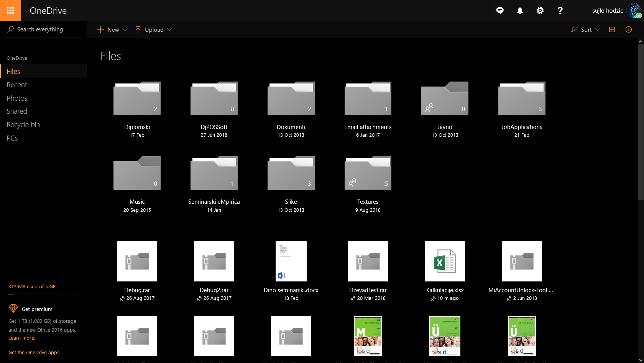This screenshot has height=363, width=644.
Task: Open the green M book cover thumbnail
Action: point(368,336)
